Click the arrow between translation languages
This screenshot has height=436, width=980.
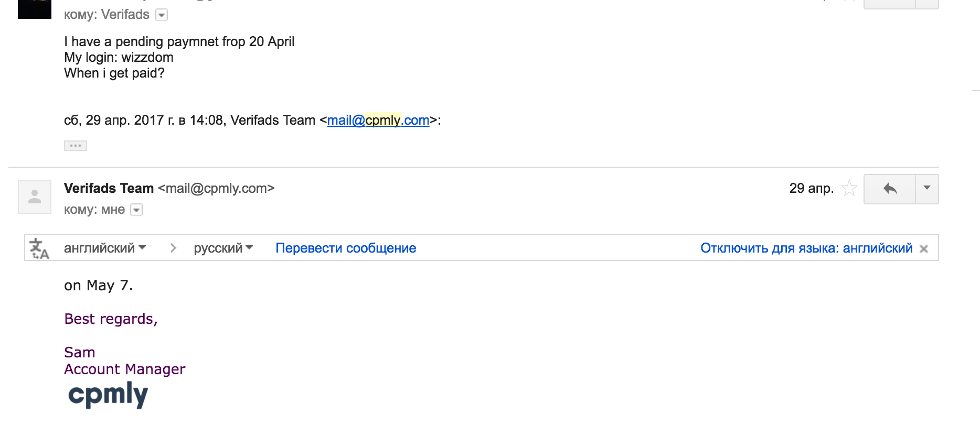tap(173, 248)
